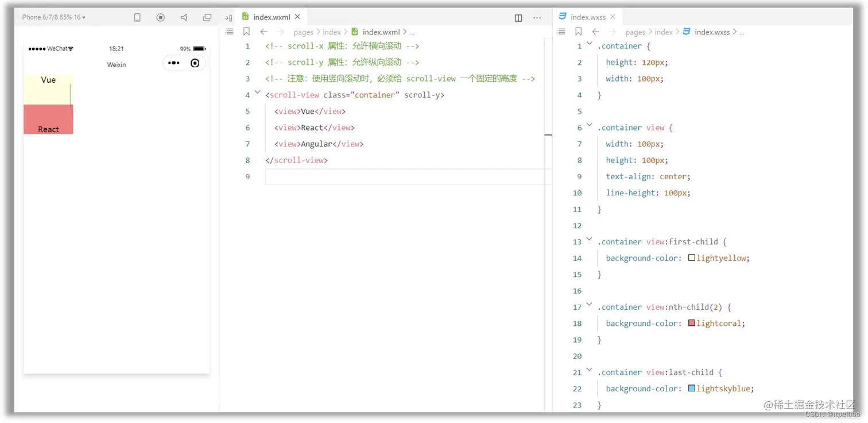Click the 'Weixin' page title in simulator
This screenshot has height=423, width=868.
point(117,64)
